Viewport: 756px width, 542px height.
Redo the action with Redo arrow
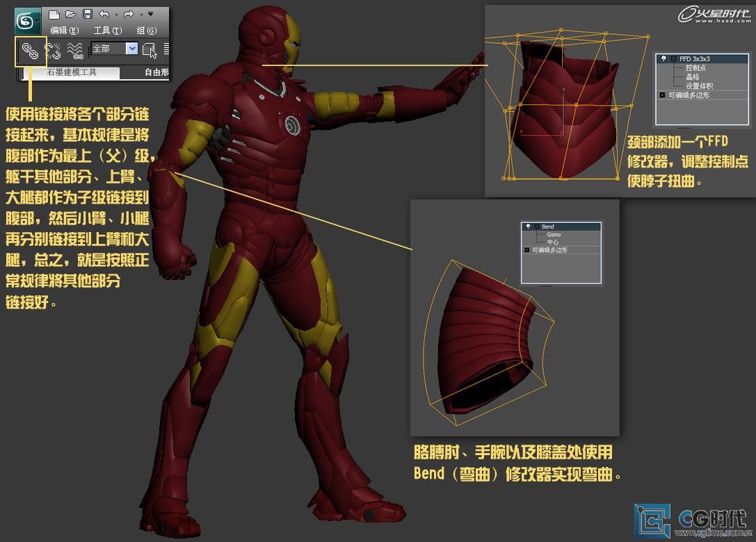128,14
